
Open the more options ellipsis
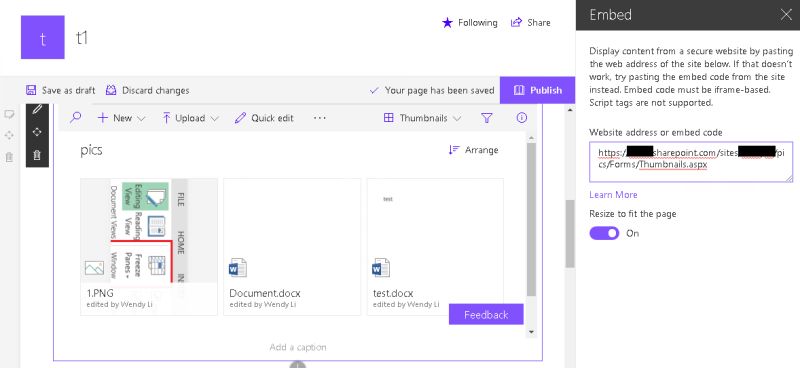click(319, 118)
